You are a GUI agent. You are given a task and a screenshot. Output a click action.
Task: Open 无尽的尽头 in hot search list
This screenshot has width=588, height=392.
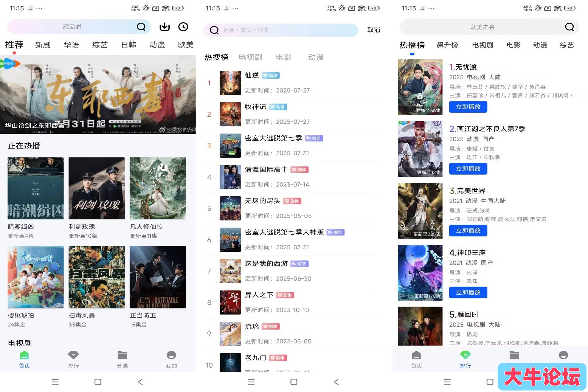click(x=294, y=209)
